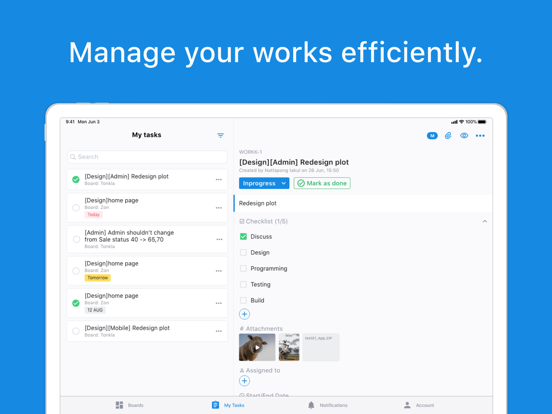552x414 pixels.
Task: Mark [Design][Mobile] Redesign plot task complete
Action: pyautogui.click(x=76, y=331)
